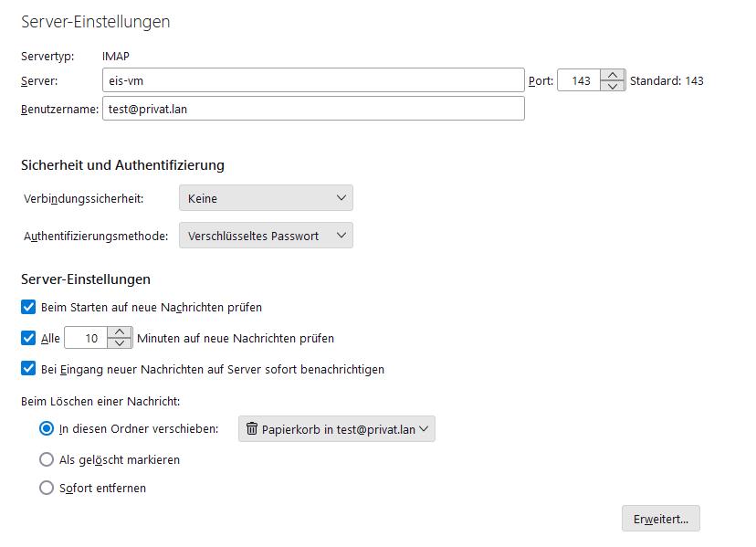Screen dimensions: 756x547
Task: Click the Benutzername field 'test@privat.lan'
Action: (313, 109)
